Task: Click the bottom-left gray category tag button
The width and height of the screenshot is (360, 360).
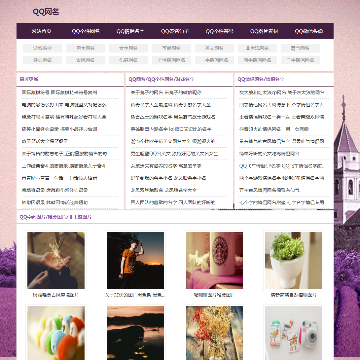Action: pos(42,60)
